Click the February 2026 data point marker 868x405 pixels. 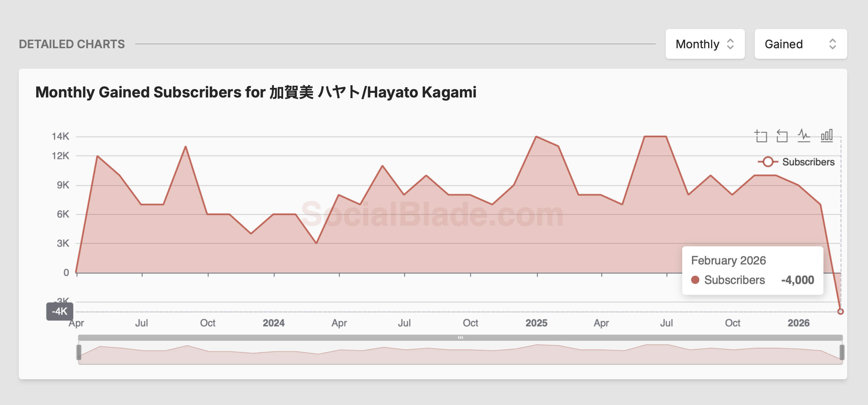click(840, 311)
